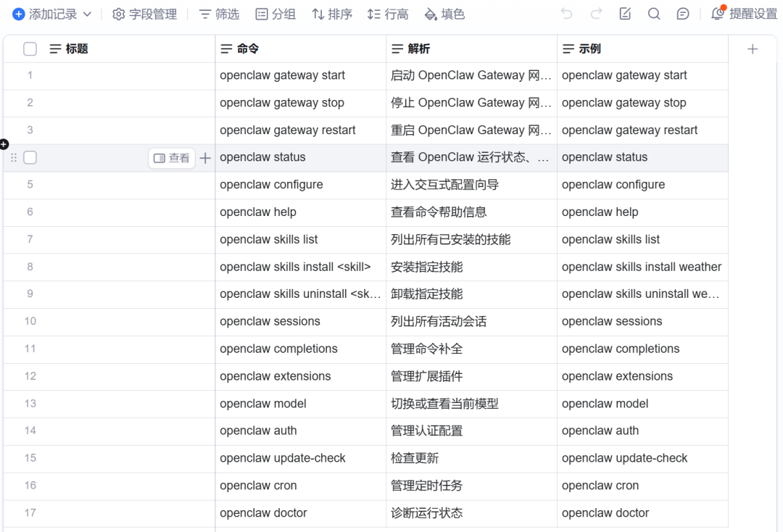Open the 排序 sort option
Screen dimensions: 783x532
[332, 14]
